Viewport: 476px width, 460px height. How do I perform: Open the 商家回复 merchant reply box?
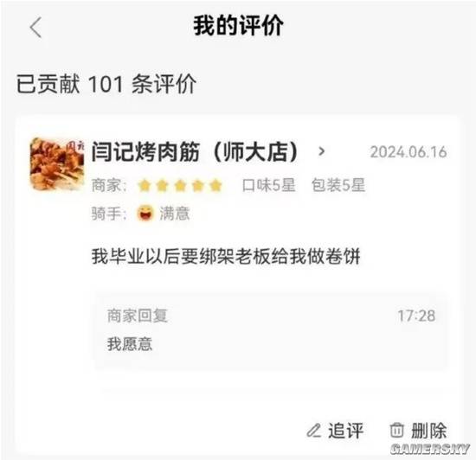coord(271,331)
